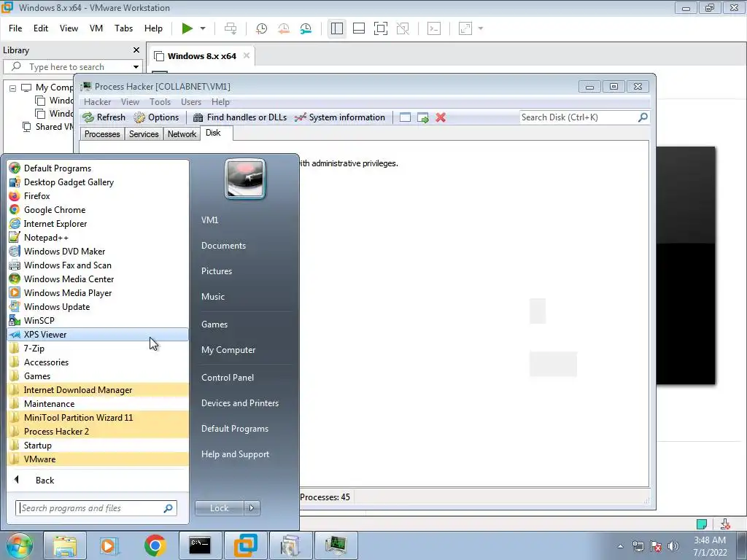Toggle the library sidebar view icon

tap(337, 28)
